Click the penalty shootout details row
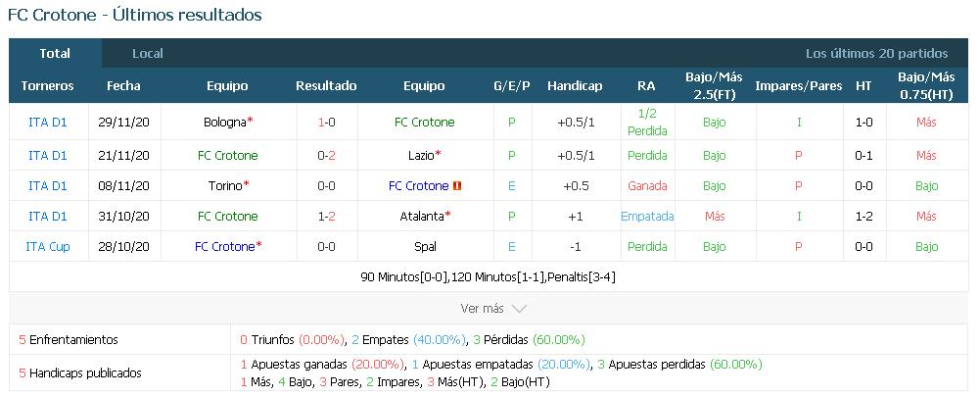This screenshot has height=397, width=980. [x=489, y=276]
